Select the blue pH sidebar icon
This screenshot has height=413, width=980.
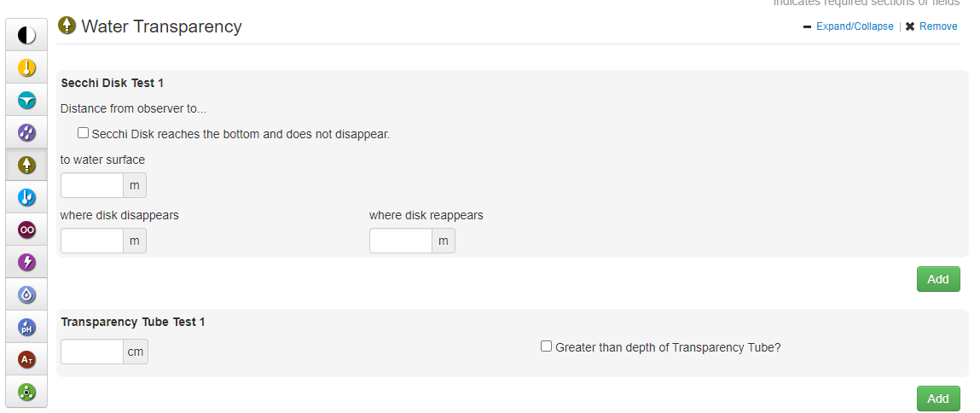click(x=26, y=327)
